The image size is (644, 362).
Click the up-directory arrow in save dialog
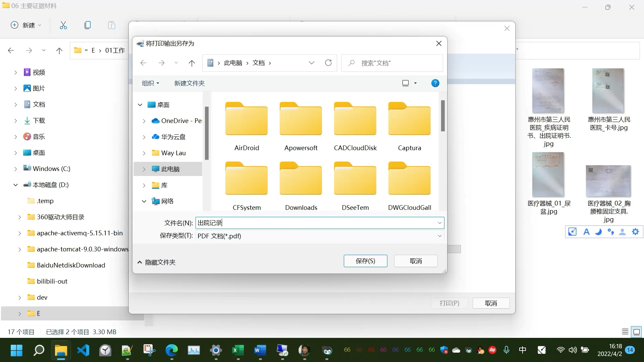pyautogui.click(x=192, y=63)
